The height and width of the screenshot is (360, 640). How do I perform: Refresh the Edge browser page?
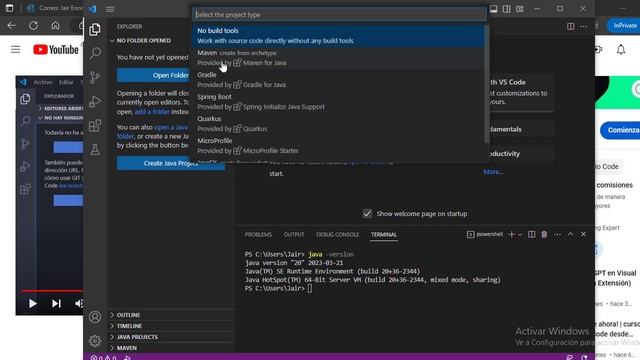coord(33,25)
